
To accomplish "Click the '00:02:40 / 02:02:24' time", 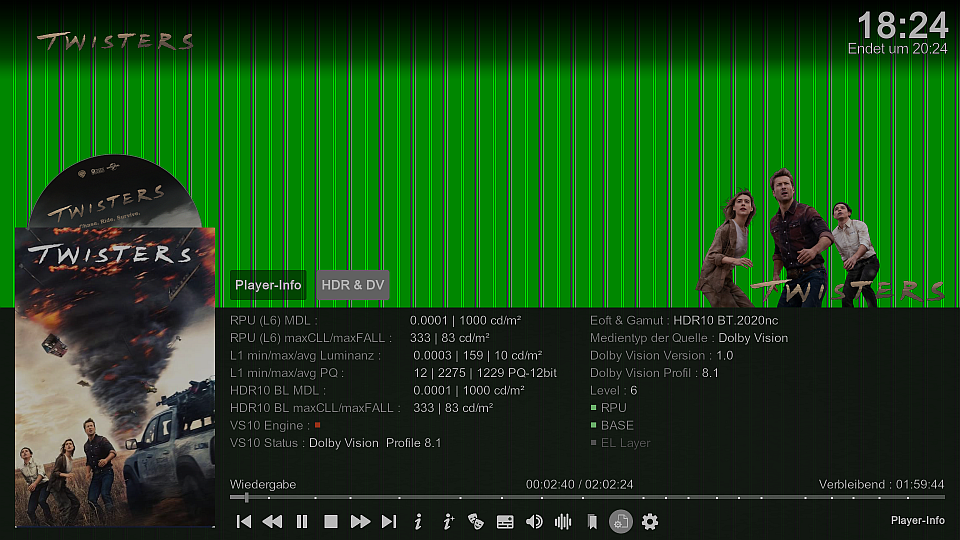I will click(x=579, y=484).
